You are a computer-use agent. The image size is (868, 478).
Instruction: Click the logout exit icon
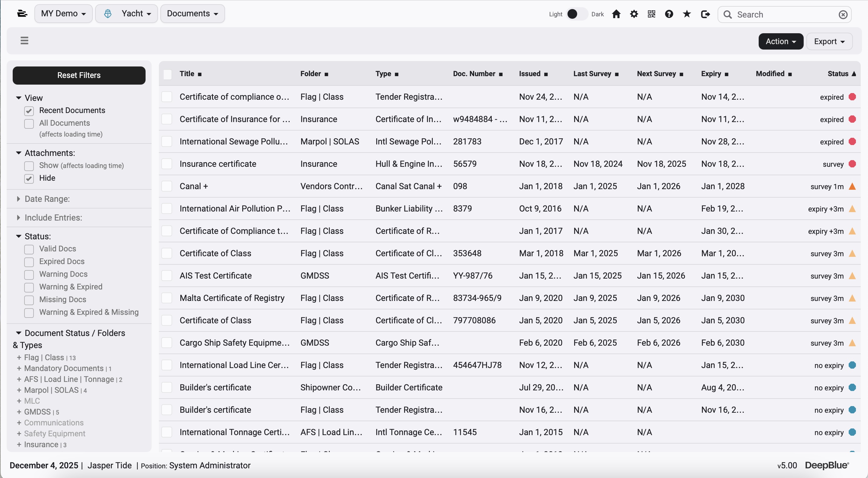click(x=705, y=14)
